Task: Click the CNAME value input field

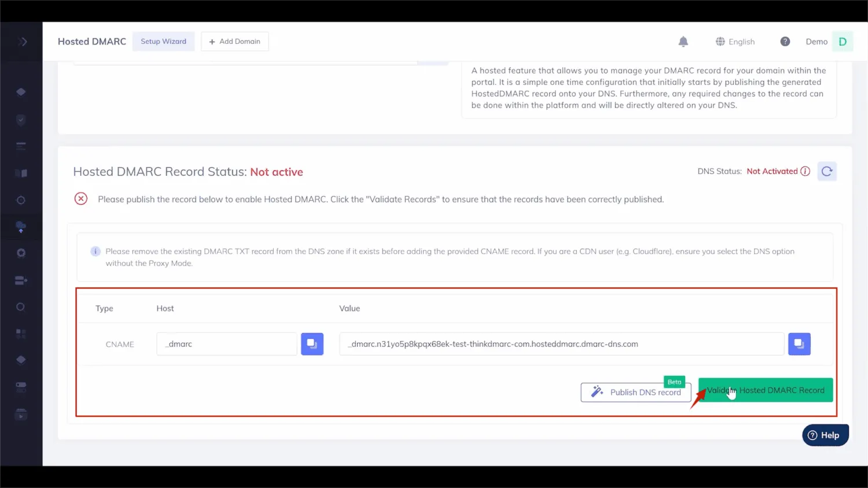Action: pos(562,344)
